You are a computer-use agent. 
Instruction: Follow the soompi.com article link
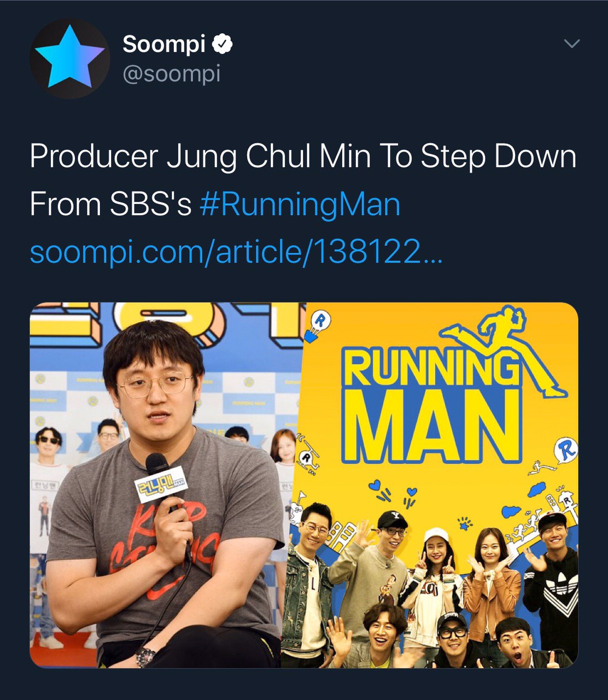click(235, 252)
